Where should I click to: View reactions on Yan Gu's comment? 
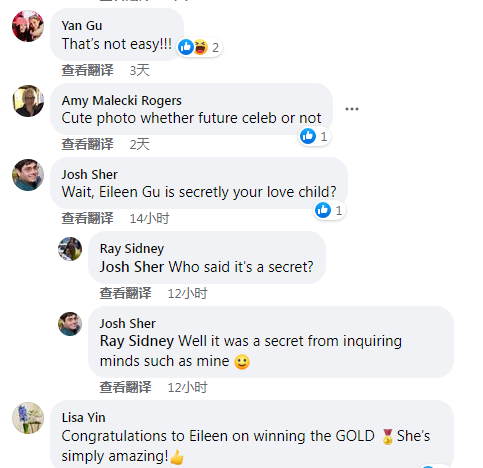click(199, 47)
